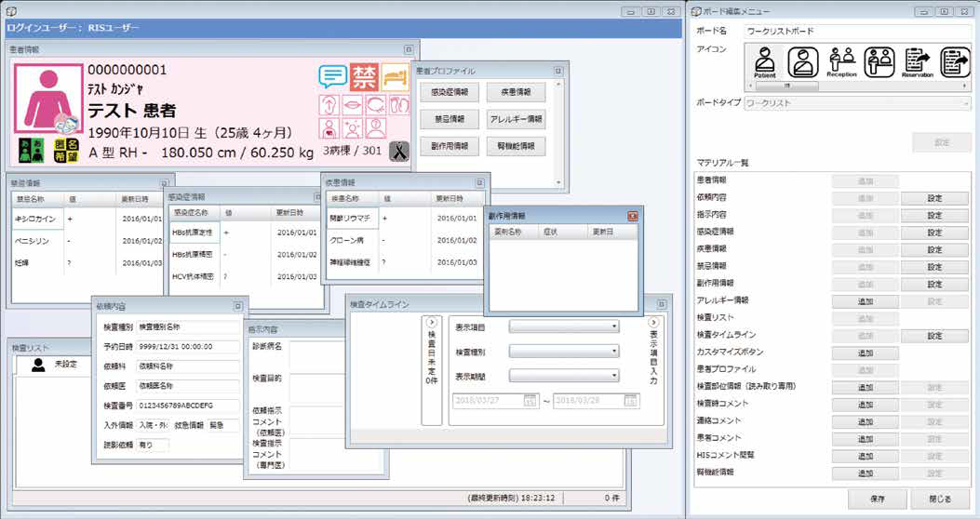This screenshot has width=980, height=519.
Task: Click the red 禁 contraindication icon
Action: 364,75
